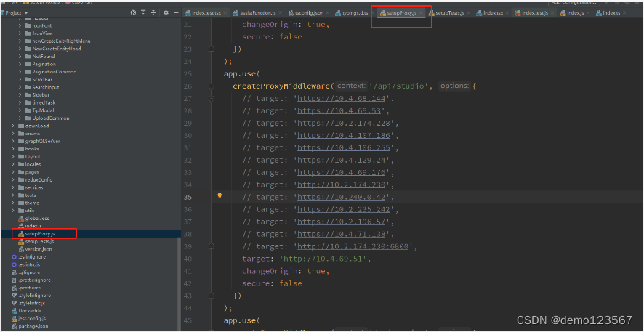Screen dimensions: 644x332
Task: Close the assistFunction.ts tab
Action: pos(279,13)
